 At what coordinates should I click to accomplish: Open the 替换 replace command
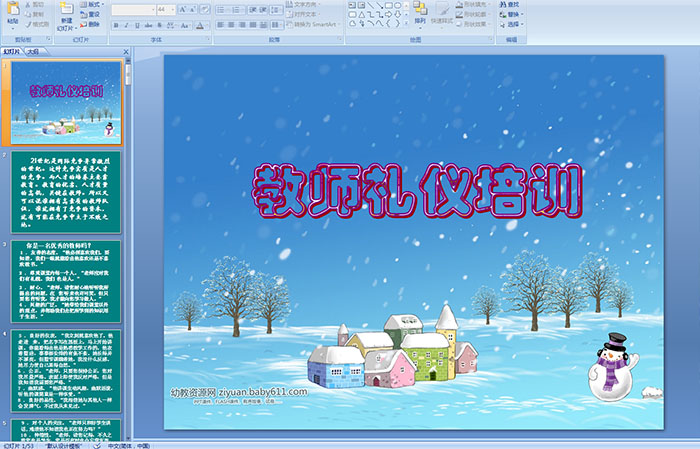tap(512, 14)
